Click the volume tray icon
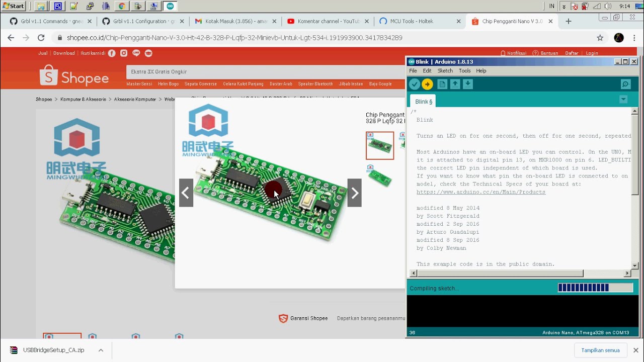Image resolution: width=644 pixels, height=362 pixels. click(x=608, y=6)
